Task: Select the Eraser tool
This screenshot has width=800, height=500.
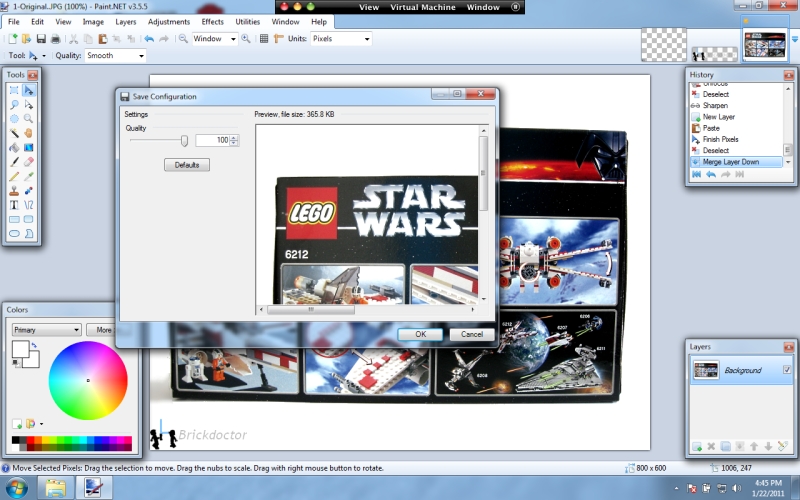Action: click(29, 162)
